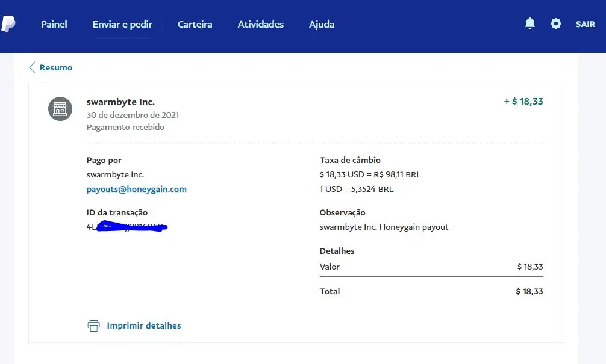Click the printer icon
606x364 pixels.
click(93, 325)
